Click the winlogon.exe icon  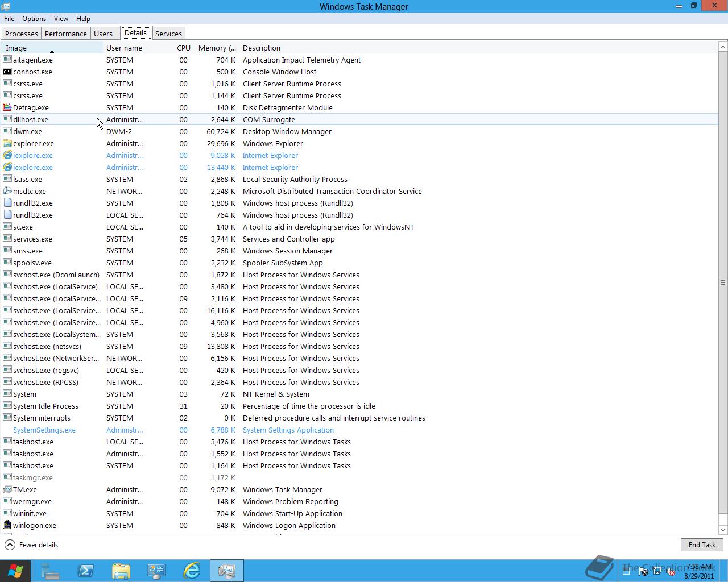[7, 525]
